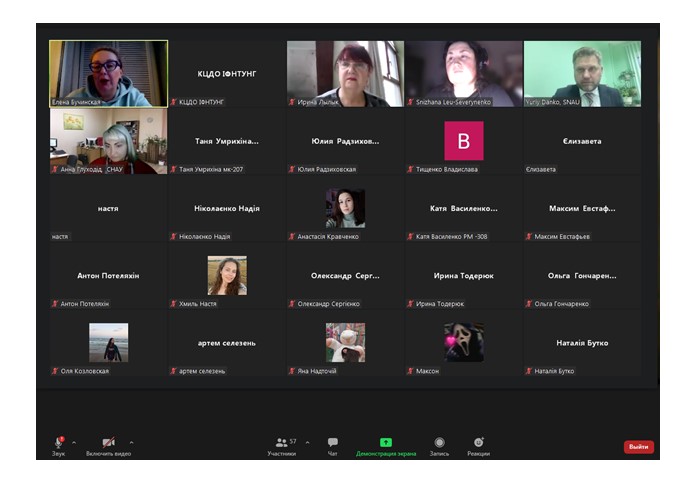Click Хмиль Настя's profile photo
The width and height of the screenshot is (696, 482).
pyautogui.click(x=227, y=275)
